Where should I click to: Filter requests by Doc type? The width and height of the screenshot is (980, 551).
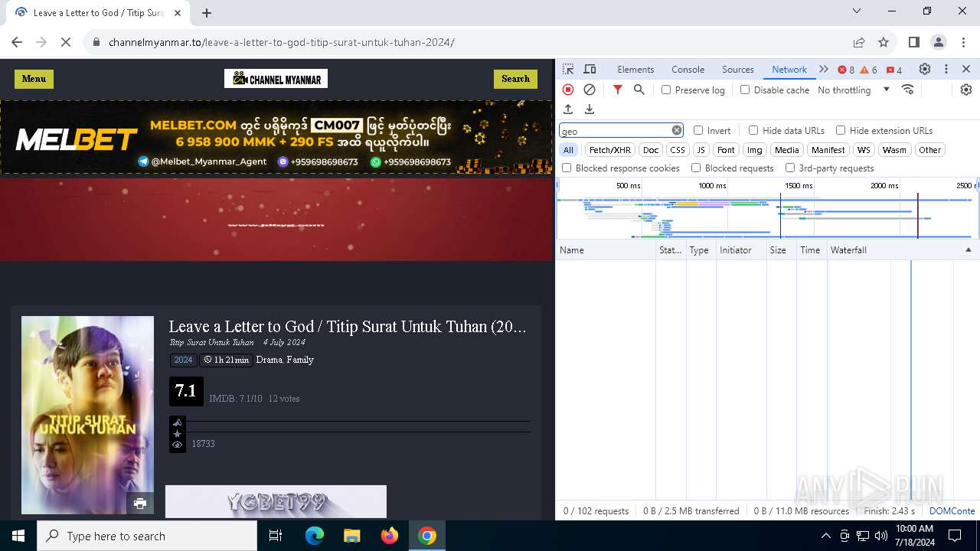click(x=651, y=150)
